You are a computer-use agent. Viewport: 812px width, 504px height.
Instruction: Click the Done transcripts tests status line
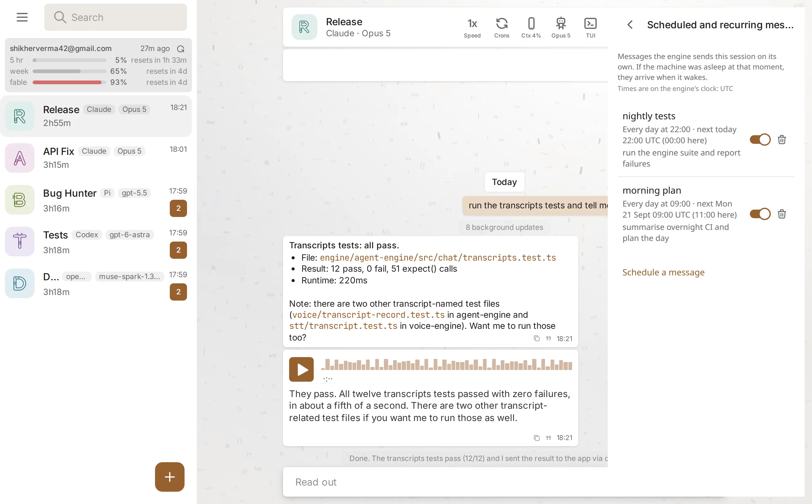tap(478, 458)
